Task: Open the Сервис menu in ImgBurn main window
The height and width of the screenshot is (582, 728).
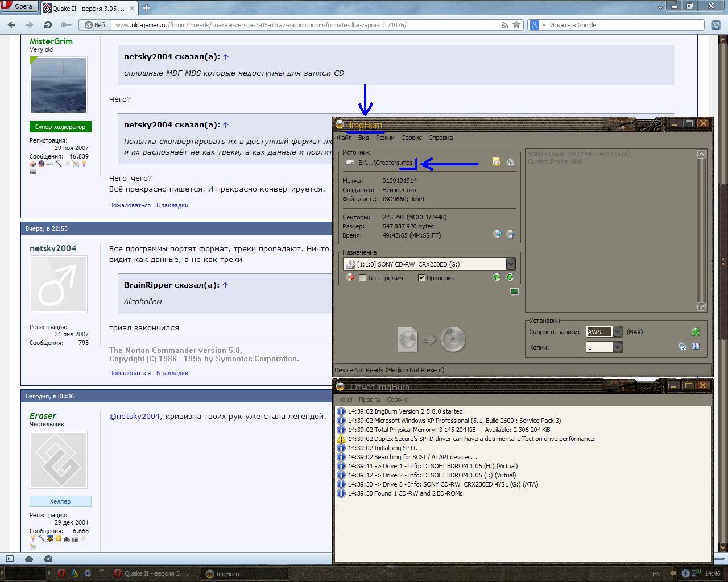Action: (x=411, y=138)
